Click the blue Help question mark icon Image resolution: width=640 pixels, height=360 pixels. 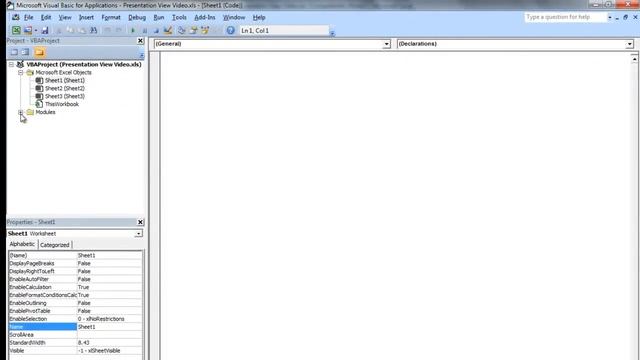231,31
